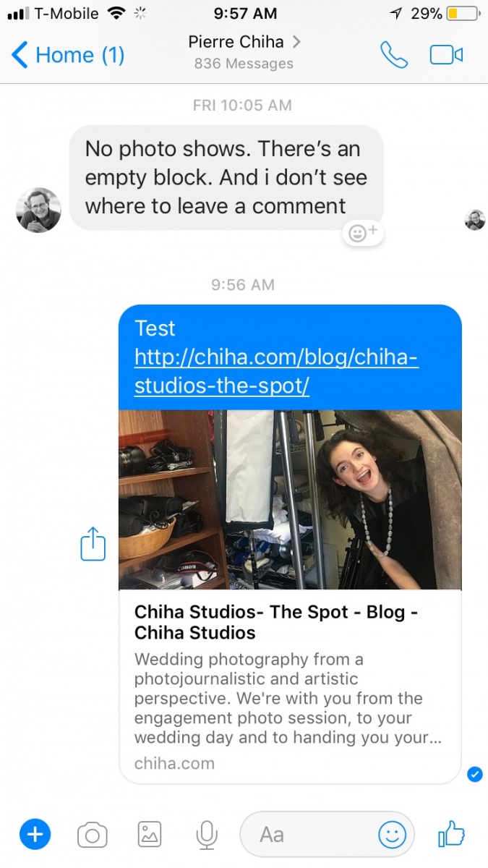This screenshot has height=868, width=488.
Task: Send a thumbs-up like
Action: pos(451,835)
